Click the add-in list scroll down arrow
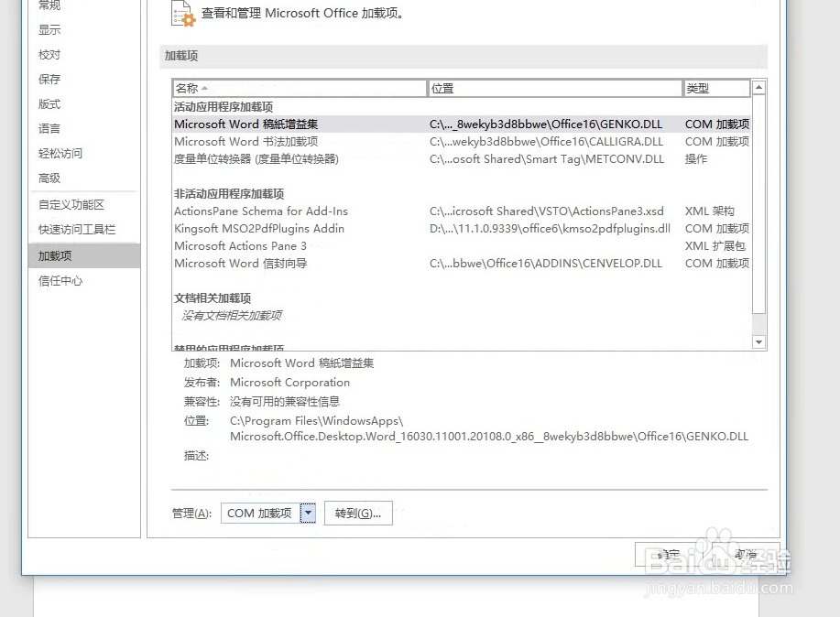The image size is (840, 617). click(x=758, y=342)
